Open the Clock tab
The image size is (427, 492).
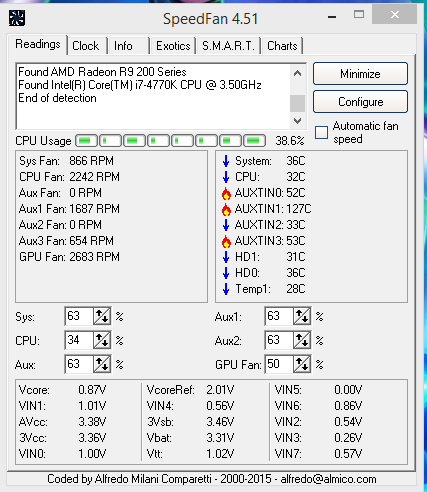click(86, 46)
